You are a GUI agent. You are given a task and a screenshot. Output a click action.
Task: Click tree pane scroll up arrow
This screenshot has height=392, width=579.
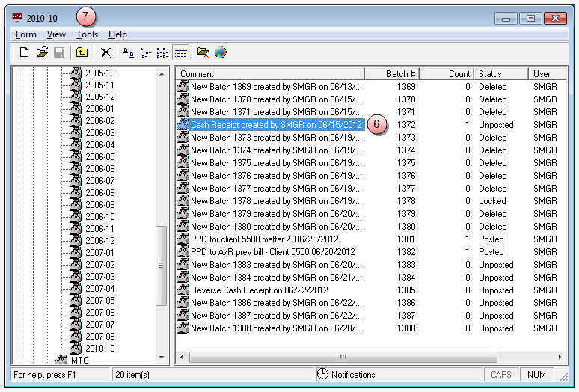(x=162, y=74)
